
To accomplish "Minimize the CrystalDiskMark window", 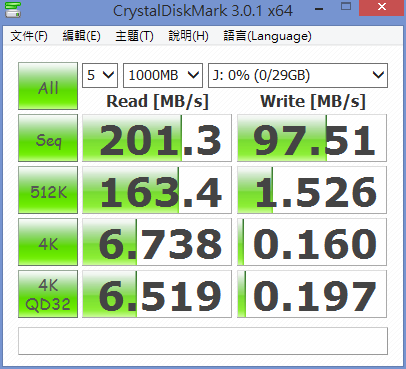I will (319, 9).
